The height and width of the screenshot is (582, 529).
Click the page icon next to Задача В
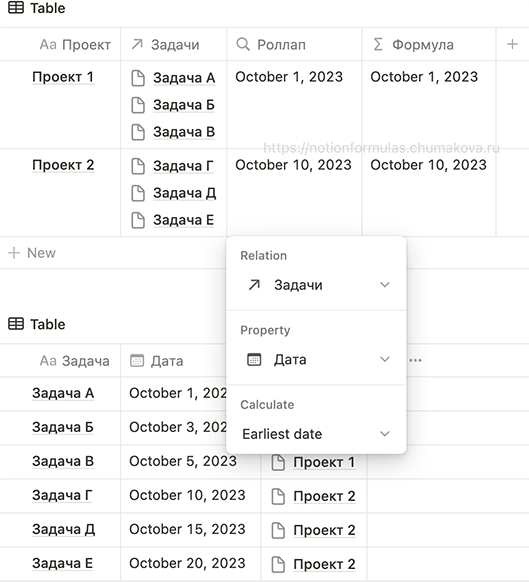[x=138, y=132]
